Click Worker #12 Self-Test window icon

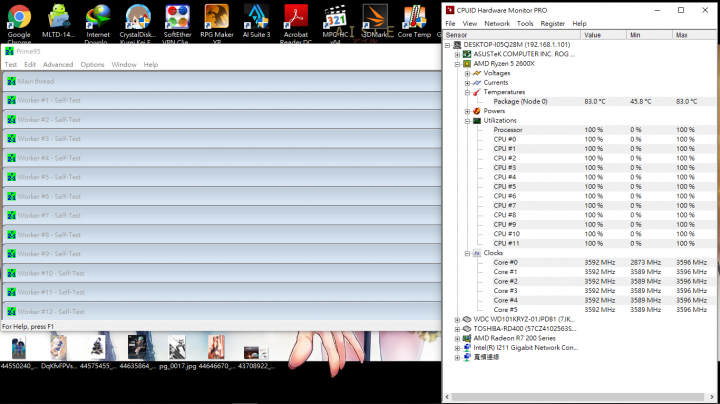pyautogui.click(x=11, y=311)
